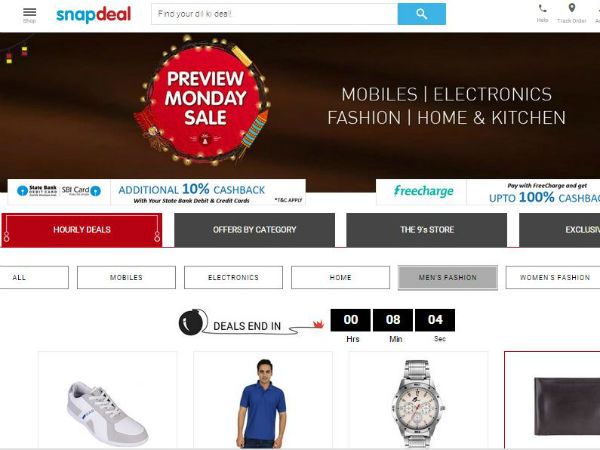
Task: Switch to Offers By Category tab
Action: 254,230
